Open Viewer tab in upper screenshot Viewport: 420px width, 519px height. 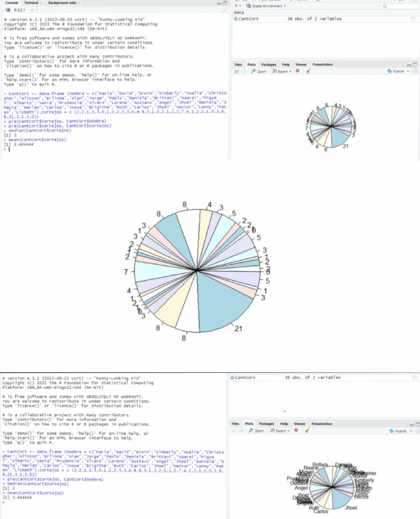point(301,65)
